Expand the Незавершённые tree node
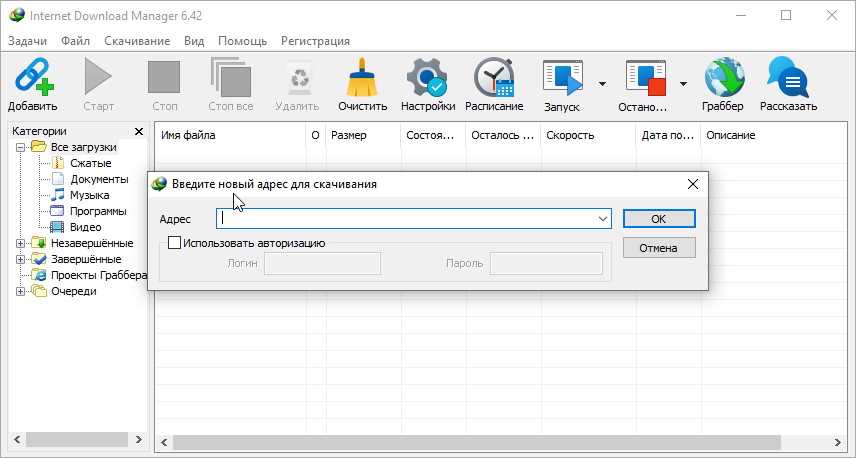Viewport: 856px width, 458px height. tap(20, 243)
